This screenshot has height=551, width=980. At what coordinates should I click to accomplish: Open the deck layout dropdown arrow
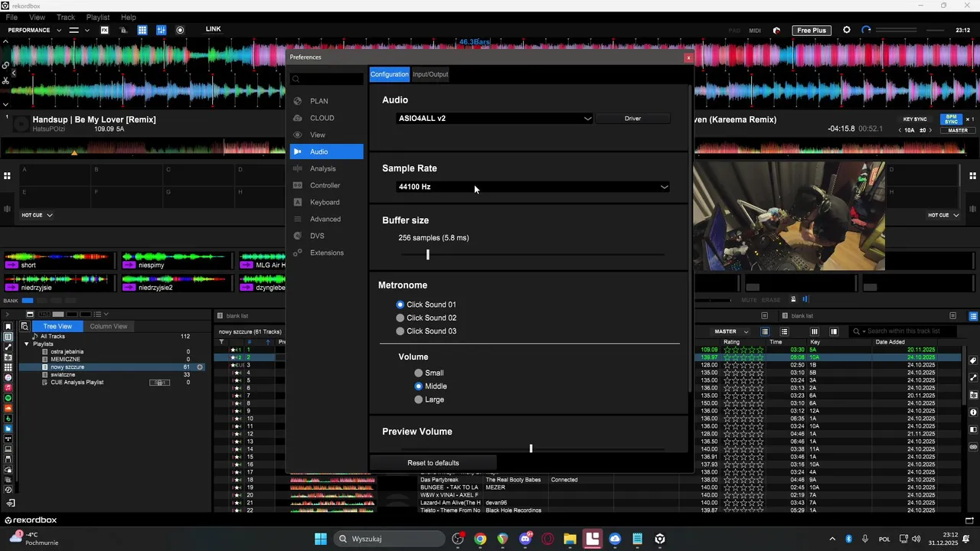pyautogui.click(x=87, y=30)
